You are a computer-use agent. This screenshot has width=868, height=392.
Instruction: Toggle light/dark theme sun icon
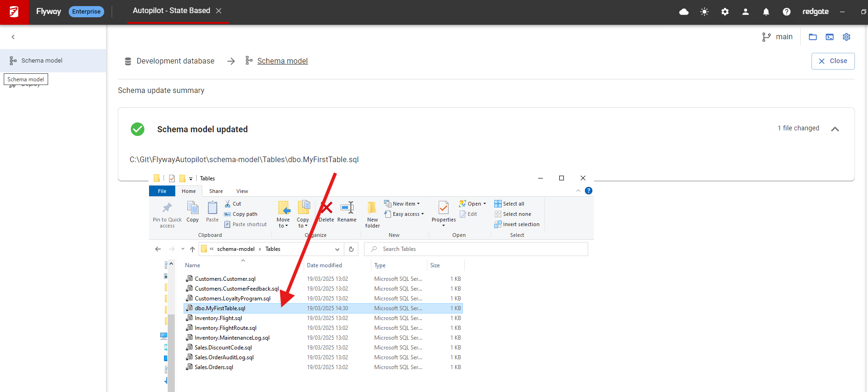click(x=704, y=12)
